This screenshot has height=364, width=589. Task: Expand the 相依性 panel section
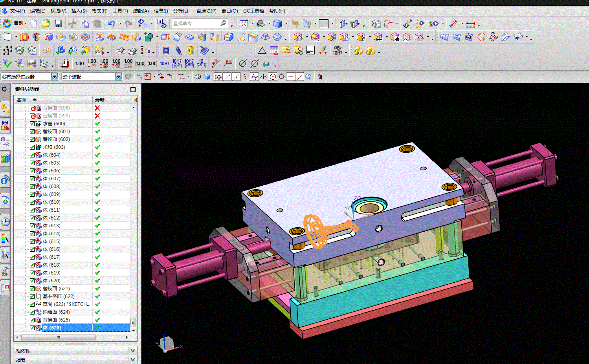pos(132,351)
